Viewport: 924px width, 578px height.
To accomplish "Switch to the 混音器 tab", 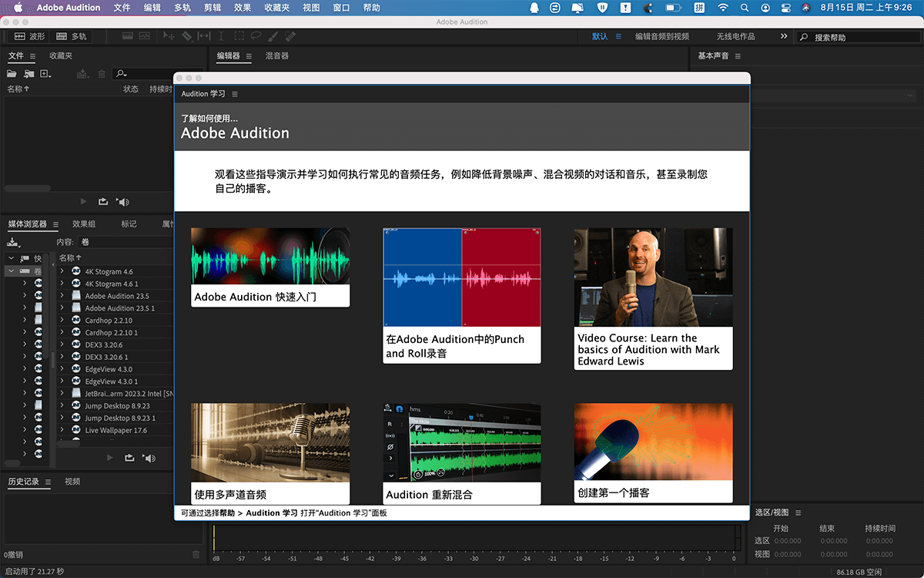I will [x=276, y=56].
